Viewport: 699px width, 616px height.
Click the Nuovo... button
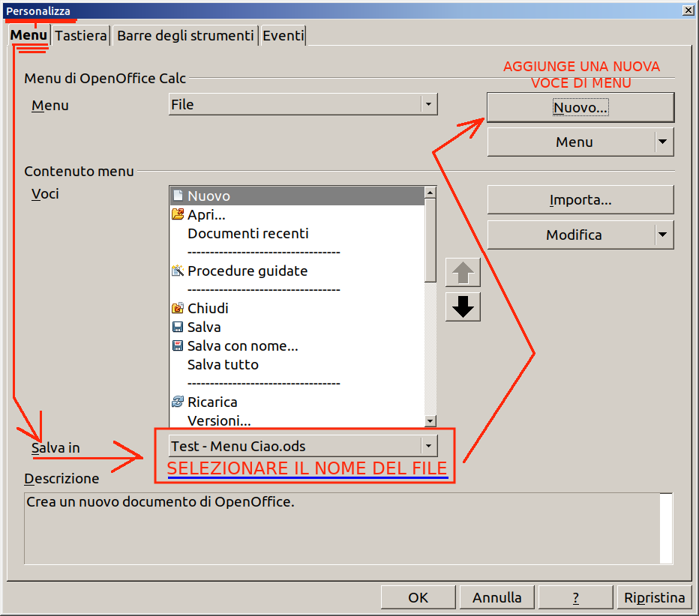(x=580, y=107)
